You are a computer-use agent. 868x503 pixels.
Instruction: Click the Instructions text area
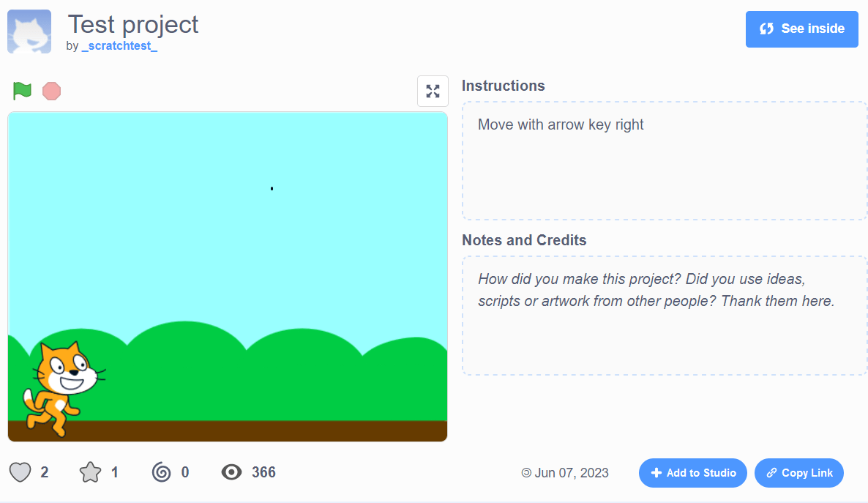pyautogui.click(x=664, y=160)
